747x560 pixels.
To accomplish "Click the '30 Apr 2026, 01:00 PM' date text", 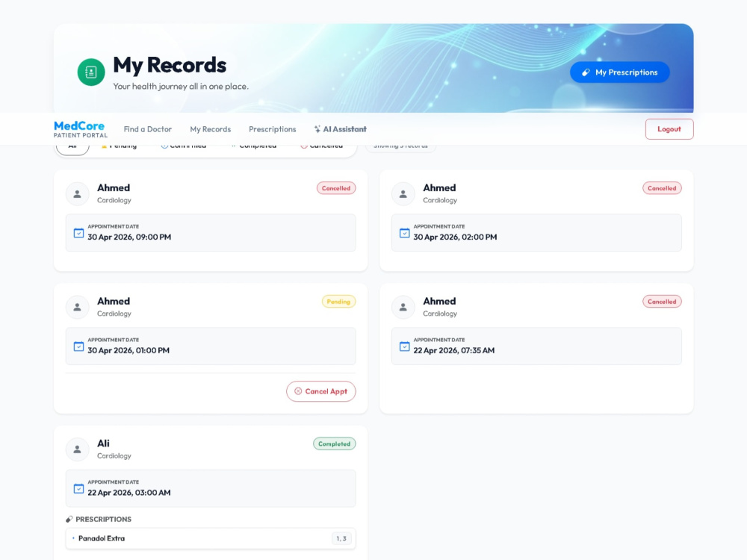I will coord(128,350).
